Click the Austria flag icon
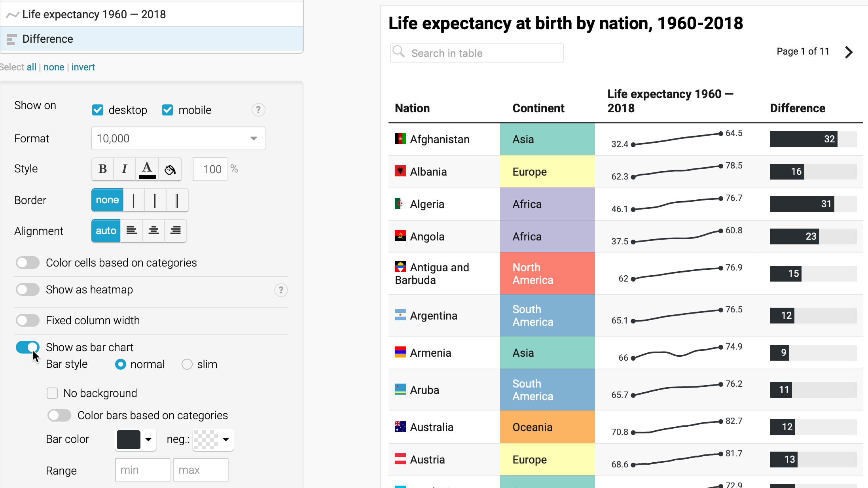Image resolution: width=868 pixels, height=488 pixels. tap(400, 459)
